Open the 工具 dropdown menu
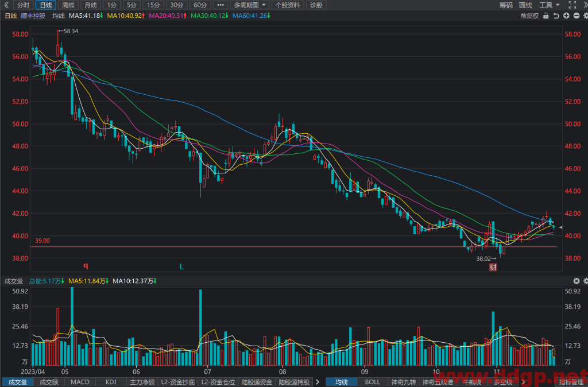Image resolution: width=588 pixels, height=387 pixels. (550, 5)
